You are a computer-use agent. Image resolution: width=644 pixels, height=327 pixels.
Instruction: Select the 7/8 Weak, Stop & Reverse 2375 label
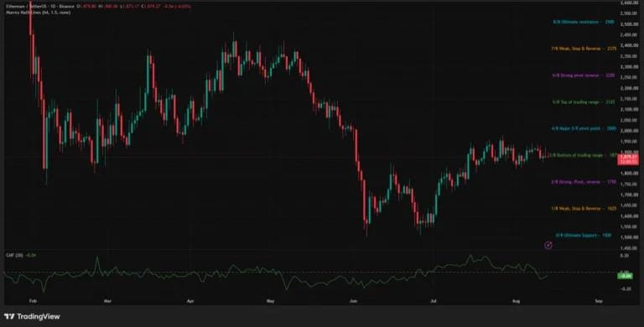coord(584,49)
